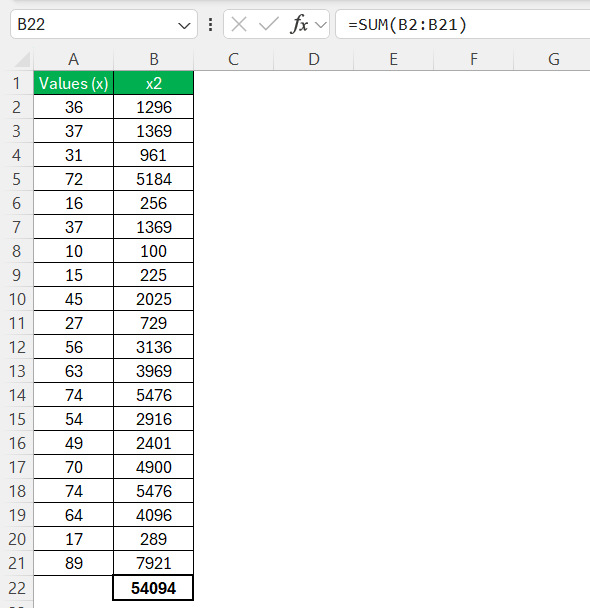
Task: Click cell with value 4900
Action: (x=154, y=467)
